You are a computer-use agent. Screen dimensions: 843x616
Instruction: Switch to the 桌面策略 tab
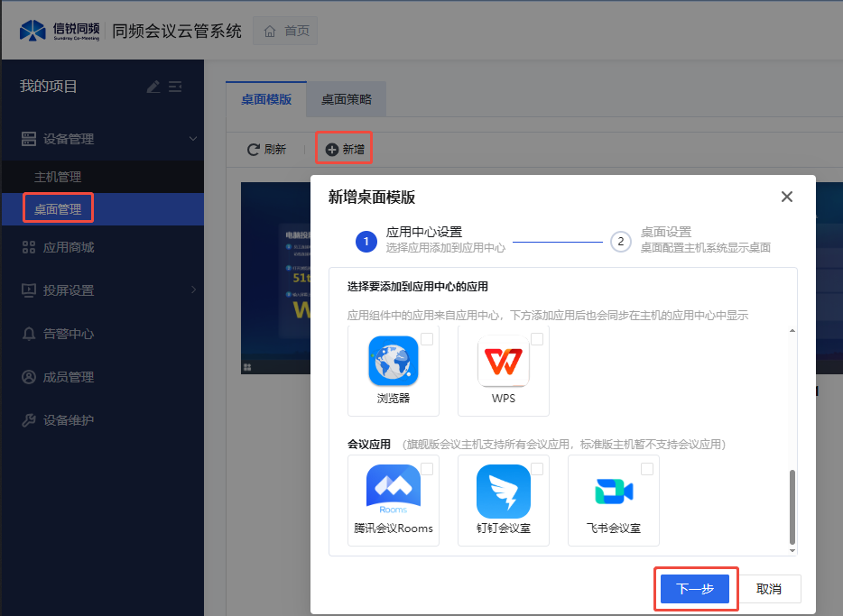(x=347, y=99)
